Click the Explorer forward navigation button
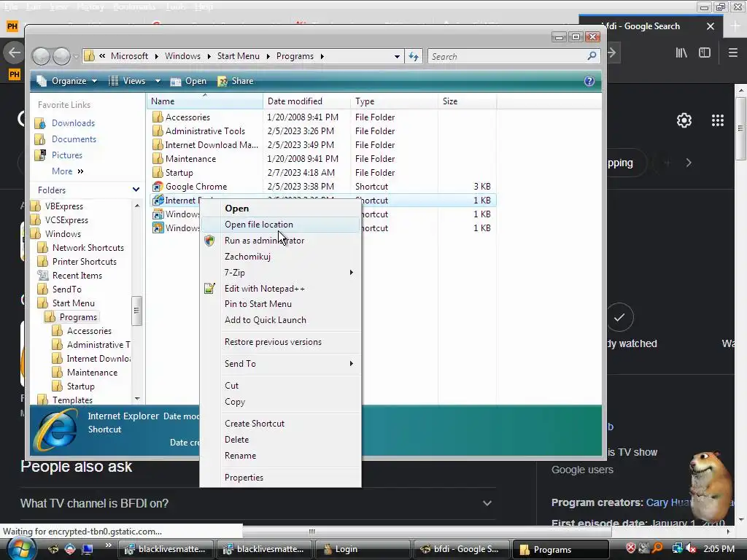Image resolution: width=747 pixels, height=560 pixels. point(61,56)
